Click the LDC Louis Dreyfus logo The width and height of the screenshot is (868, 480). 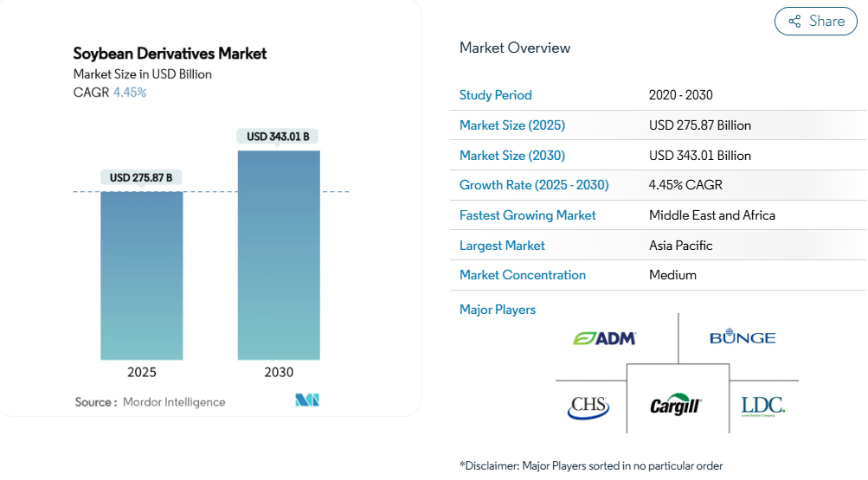pos(762,405)
